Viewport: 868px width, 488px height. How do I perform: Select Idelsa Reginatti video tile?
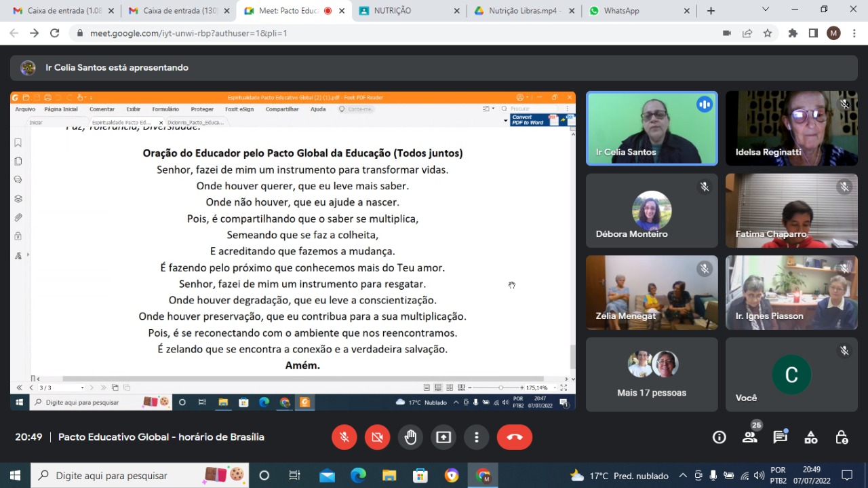(x=791, y=129)
